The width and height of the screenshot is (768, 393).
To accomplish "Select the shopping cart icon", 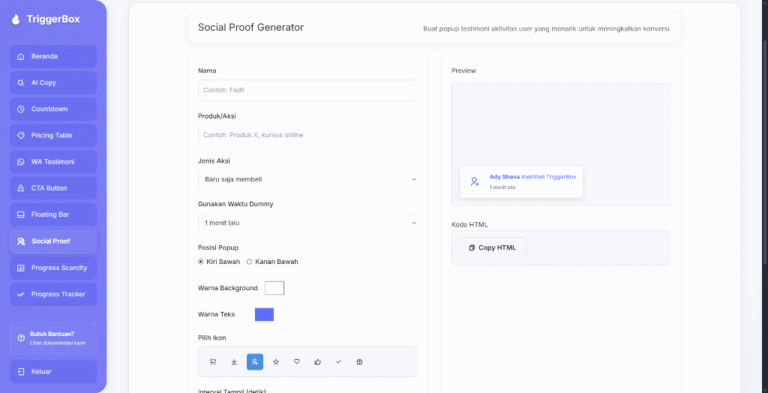I will (x=213, y=362).
